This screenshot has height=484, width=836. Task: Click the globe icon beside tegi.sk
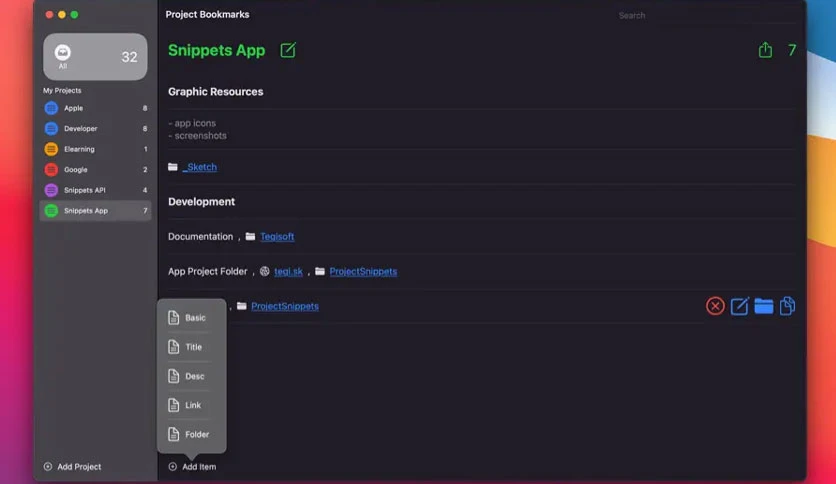264,271
